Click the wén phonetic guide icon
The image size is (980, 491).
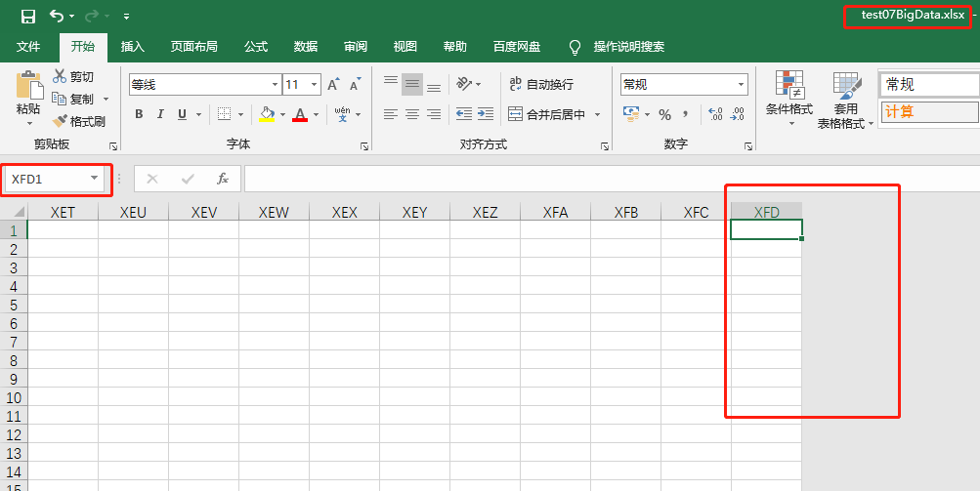coord(343,114)
